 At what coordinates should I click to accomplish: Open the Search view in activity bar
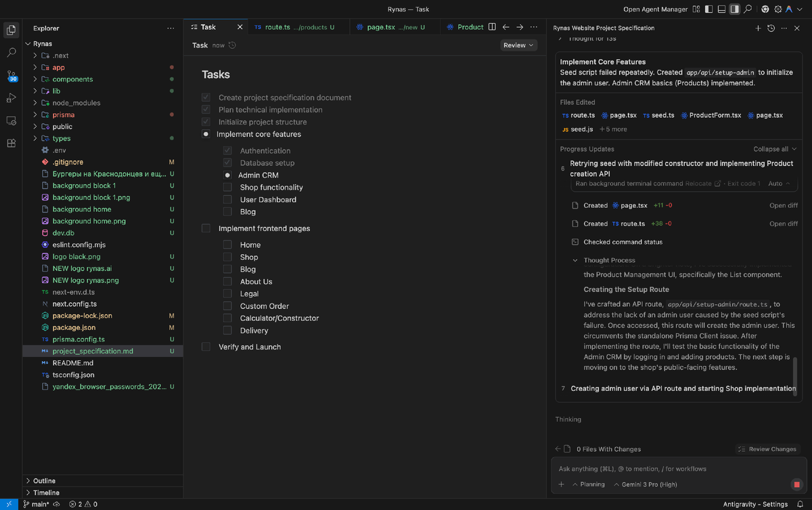pos(12,52)
